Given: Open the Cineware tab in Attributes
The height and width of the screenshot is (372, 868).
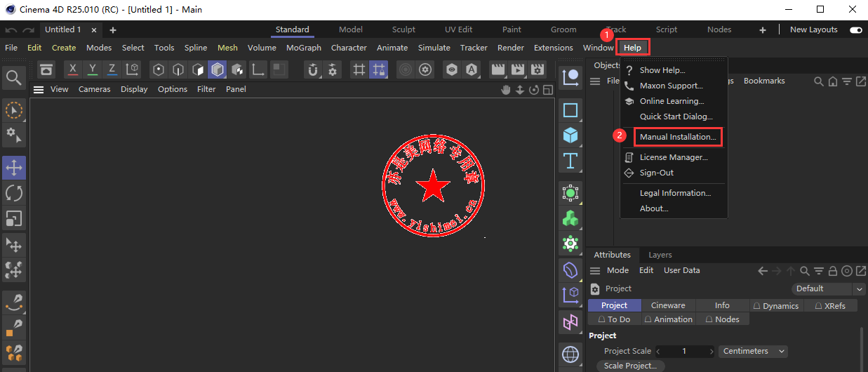Looking at the screenshot, I should (x=668, y=305).
